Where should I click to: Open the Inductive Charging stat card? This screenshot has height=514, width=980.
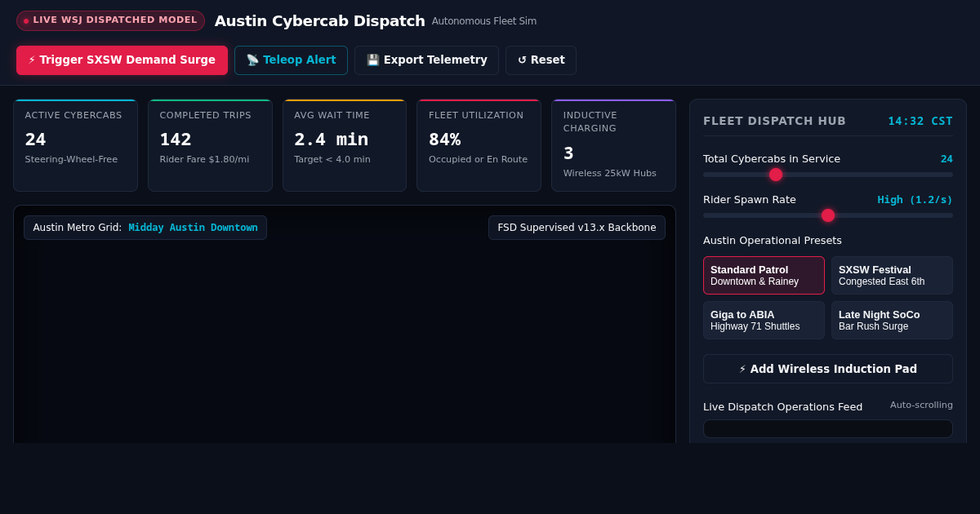point(613,146)
